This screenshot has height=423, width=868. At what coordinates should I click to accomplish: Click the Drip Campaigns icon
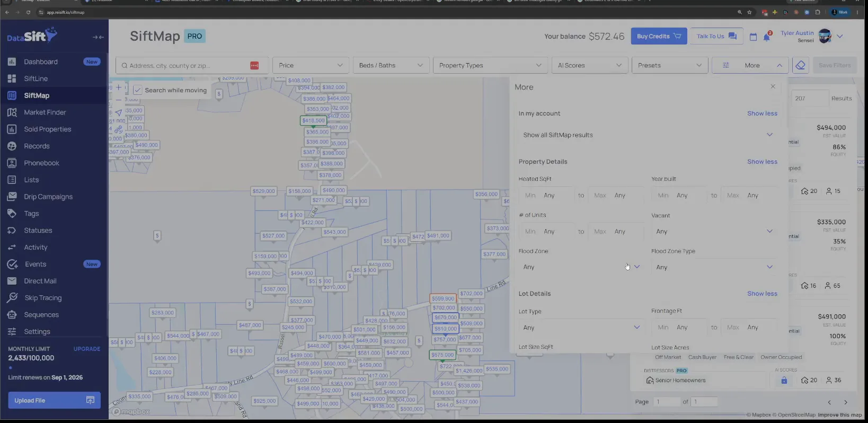pos(12,197)
